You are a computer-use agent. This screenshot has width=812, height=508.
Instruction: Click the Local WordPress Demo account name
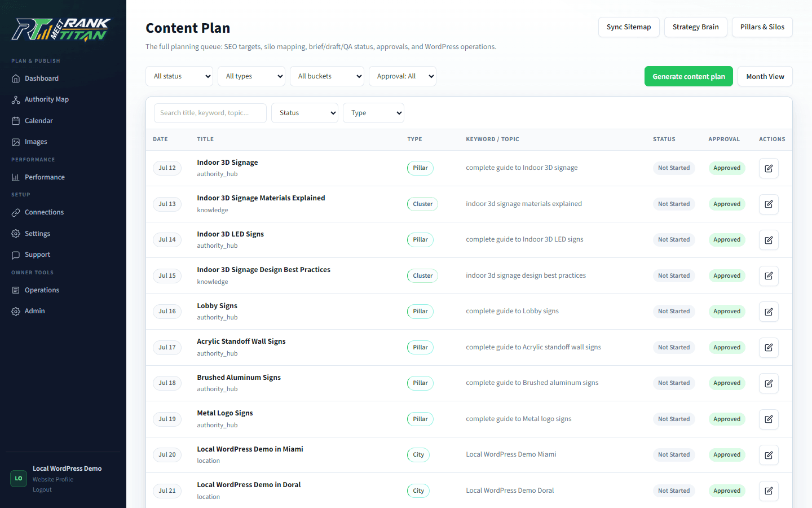tap(67, 468)
